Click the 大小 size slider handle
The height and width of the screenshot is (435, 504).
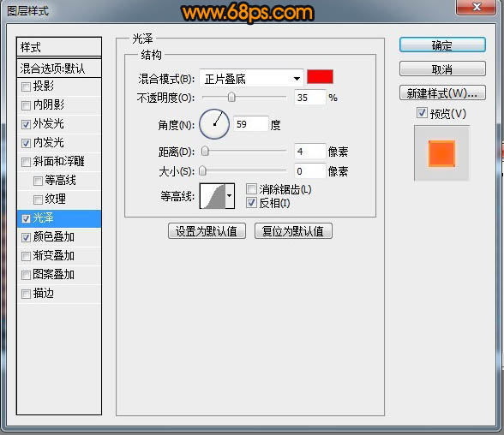pyautogui.click(x=202, y=170)
